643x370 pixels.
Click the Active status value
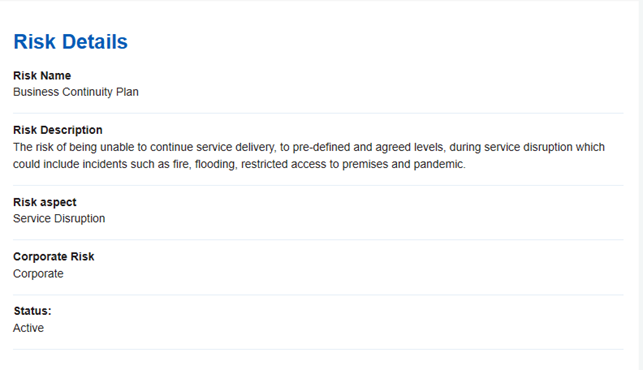tap(28, 328)
